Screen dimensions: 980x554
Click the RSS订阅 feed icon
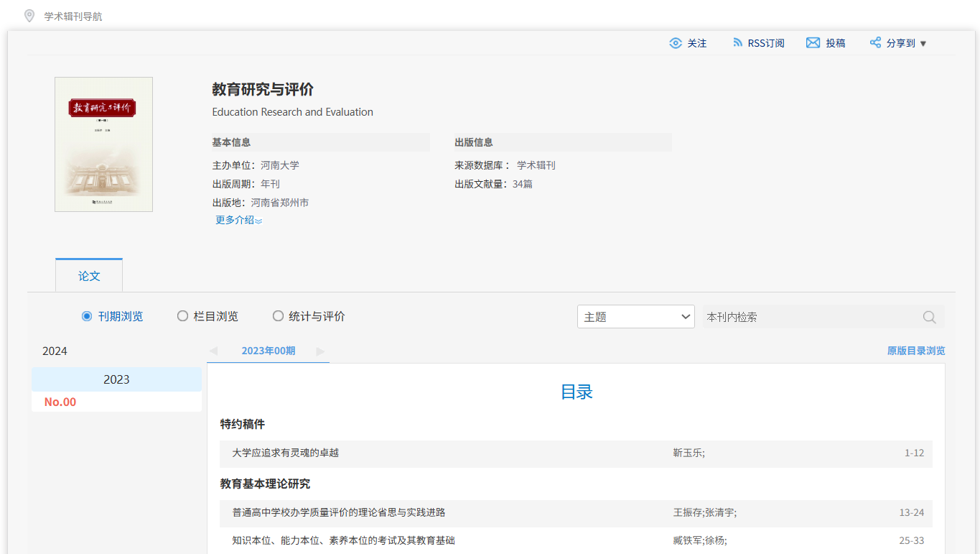tap(737, 43)
